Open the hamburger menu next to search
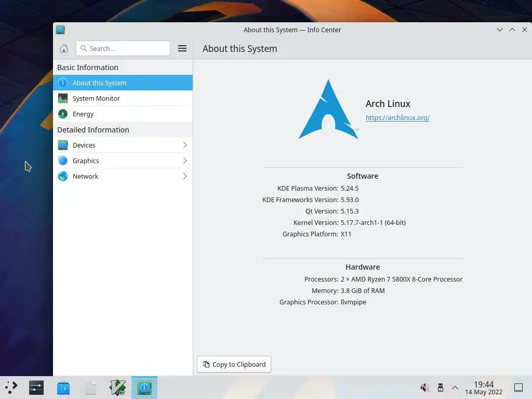This screenshot has height=399, width=532. coord(182,48)
